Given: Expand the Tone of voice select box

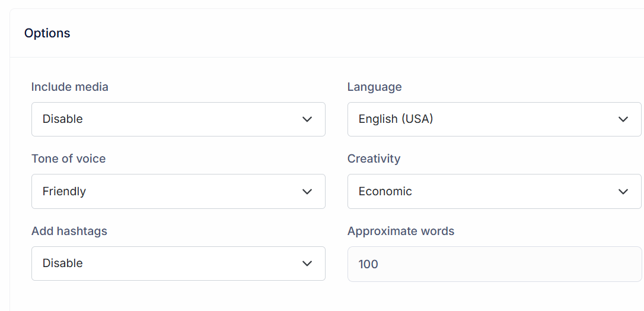Looking at the screenshot, I should point(178,192).
